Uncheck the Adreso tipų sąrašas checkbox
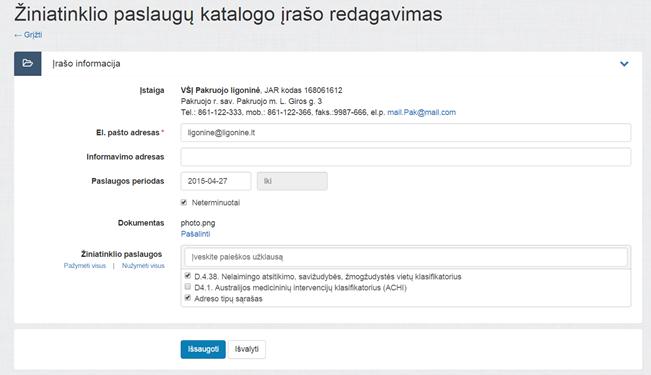Image resolution: width=651 pixels, height=375 pixels. point(188,298)
